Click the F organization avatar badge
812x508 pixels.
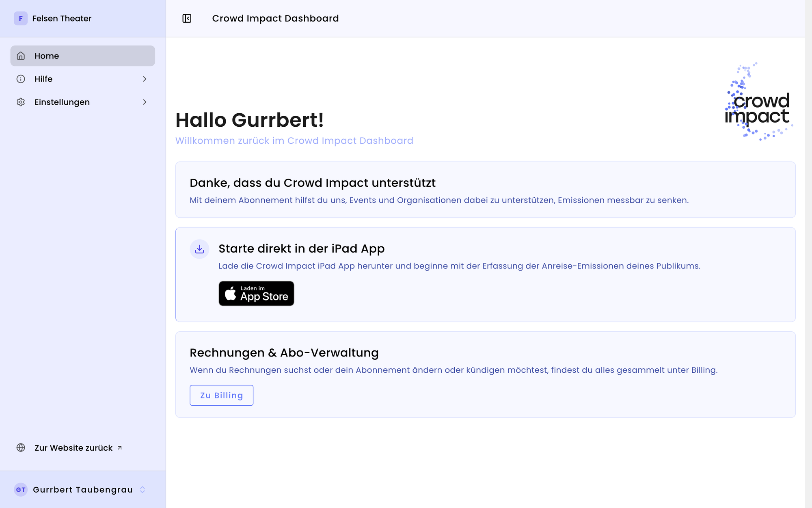(21, 19)
